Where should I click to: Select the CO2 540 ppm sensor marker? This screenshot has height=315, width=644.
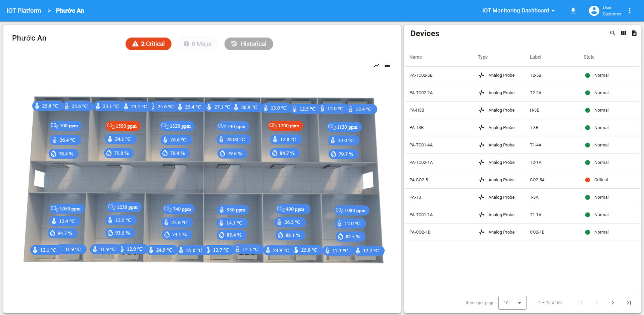pos(233,126)
